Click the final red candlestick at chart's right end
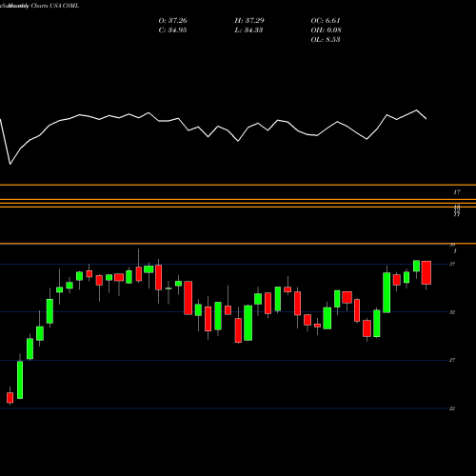The width and height of the screenshot is (476, 476). coord(426,272)
